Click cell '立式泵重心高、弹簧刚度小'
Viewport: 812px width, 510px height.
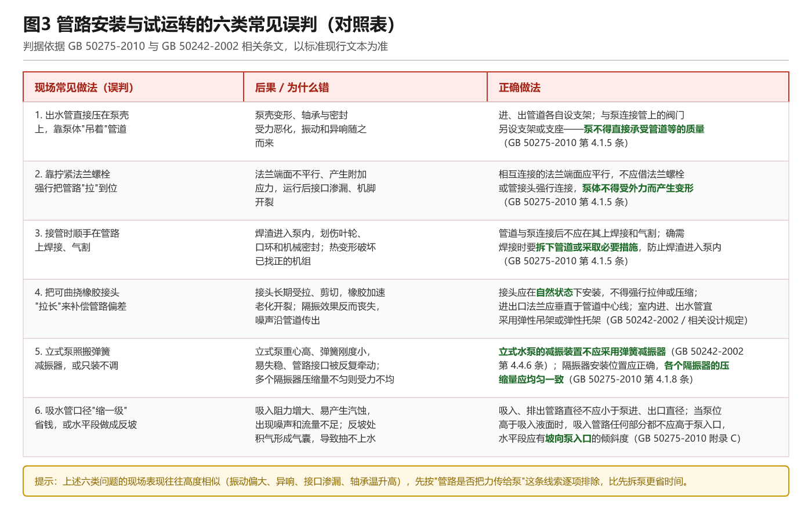365,368
